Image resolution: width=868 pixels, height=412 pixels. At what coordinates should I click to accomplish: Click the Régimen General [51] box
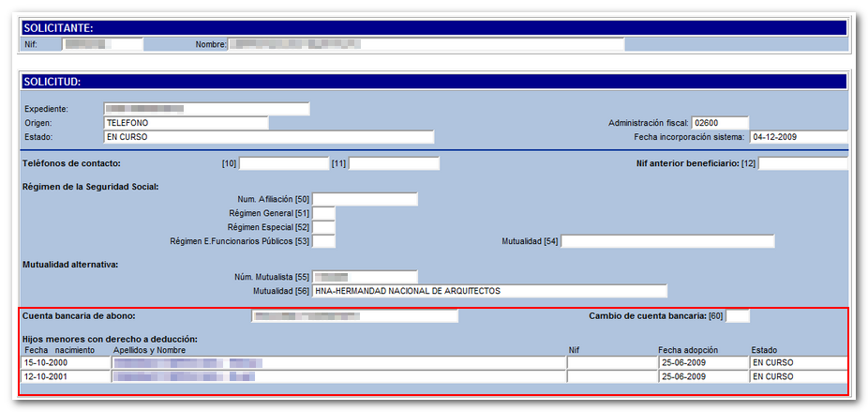[x=323, y=213]
